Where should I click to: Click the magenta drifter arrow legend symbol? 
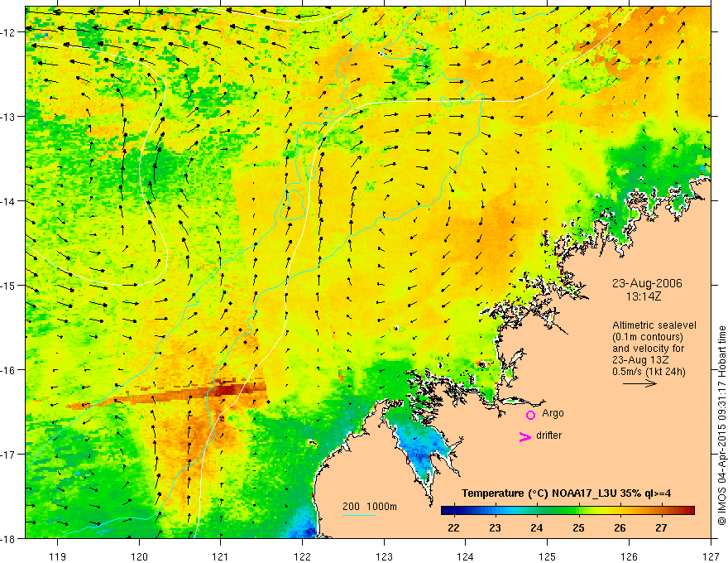pos(525,436)
